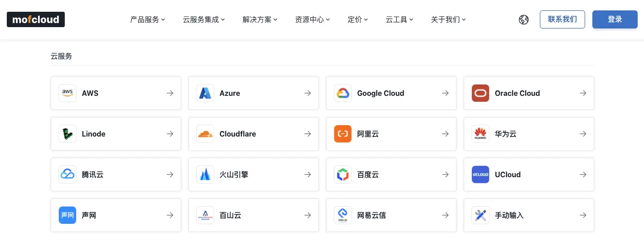Click the Azure logo icon
Image resolution: width=644 pixels, height=245 pixels.
point(205,93)
